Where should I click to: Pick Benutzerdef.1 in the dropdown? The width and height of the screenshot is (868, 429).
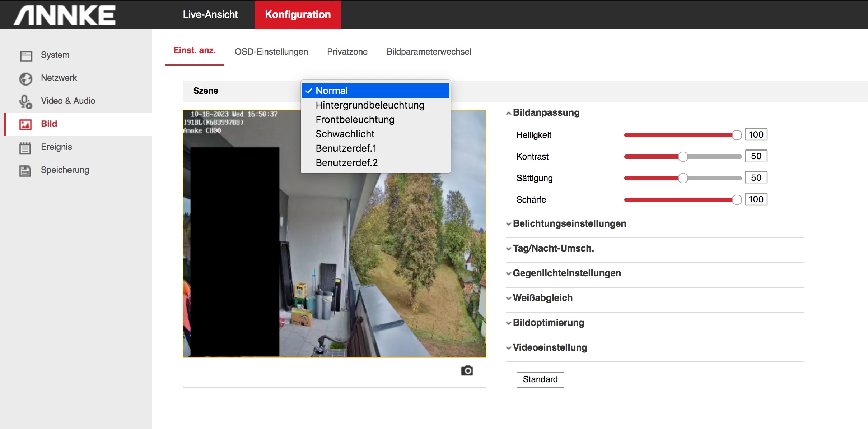pyautogui.click(x=346, y=148)
